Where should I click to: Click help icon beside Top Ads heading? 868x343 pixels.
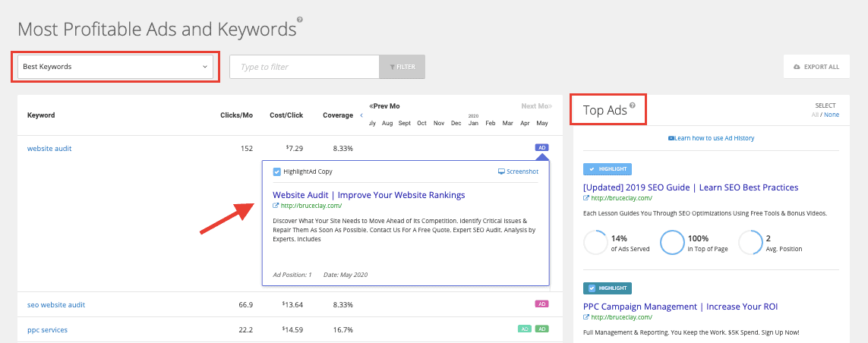633,105
